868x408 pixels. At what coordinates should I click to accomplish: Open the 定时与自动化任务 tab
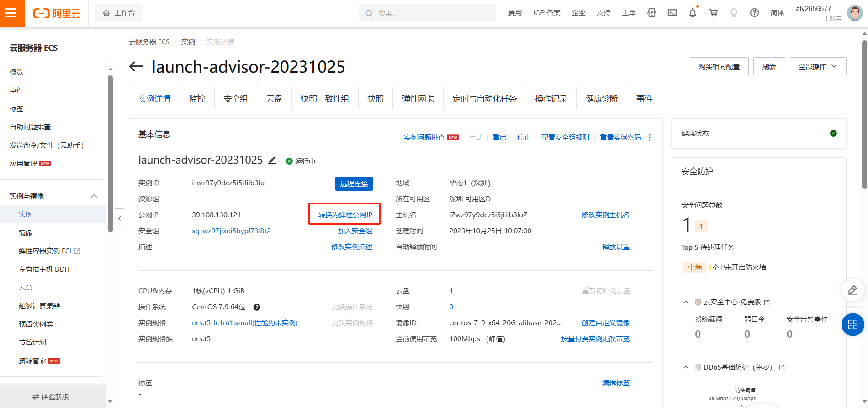click(x=484, y=98)
